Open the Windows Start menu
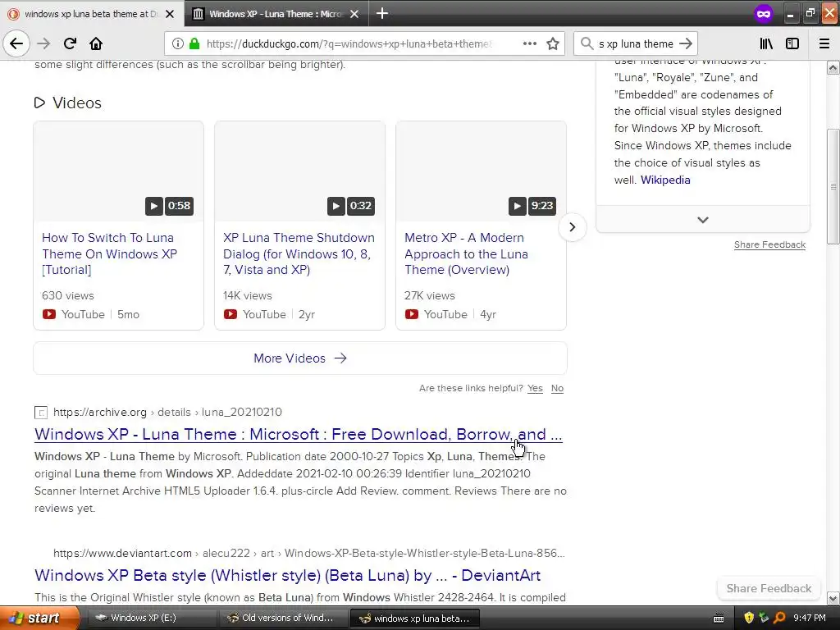 pyautogui.click(x=39, y=619)
